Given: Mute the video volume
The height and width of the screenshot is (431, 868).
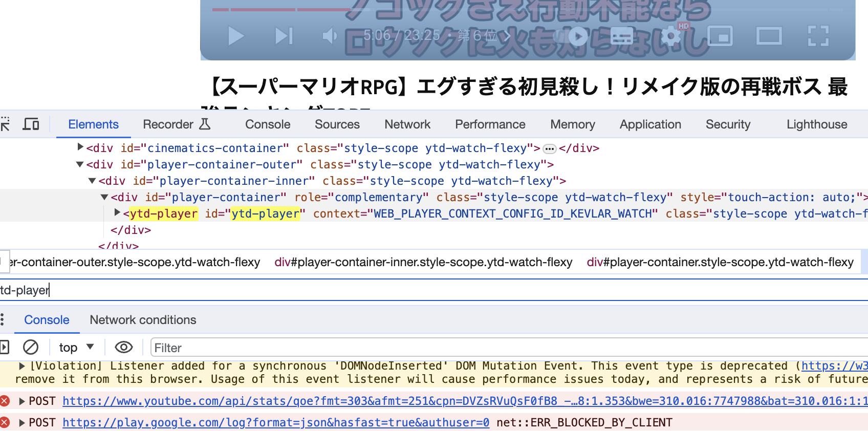Looking at the screenshot, I should tap(330, 36).
